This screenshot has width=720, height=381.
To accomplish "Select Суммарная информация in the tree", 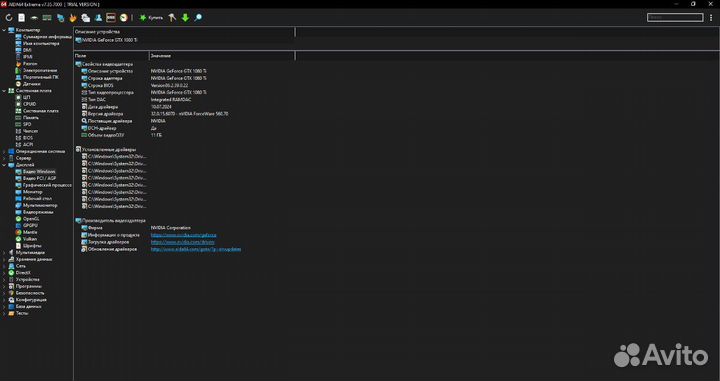I will click(x=44, y=37).
